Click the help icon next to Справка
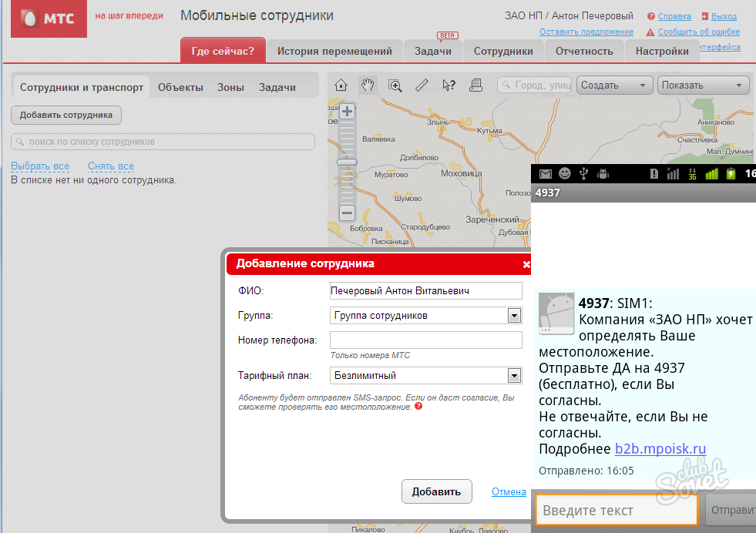 click(x=651, y=16)
